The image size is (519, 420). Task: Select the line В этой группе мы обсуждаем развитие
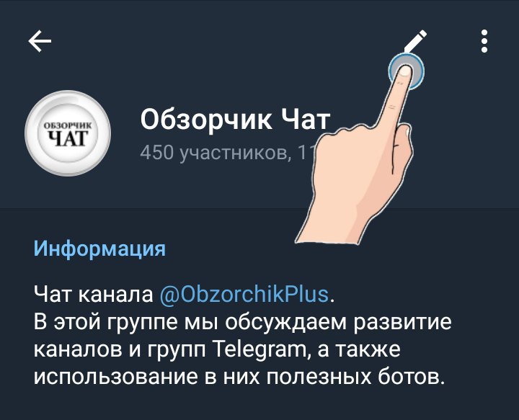point(243,322)
